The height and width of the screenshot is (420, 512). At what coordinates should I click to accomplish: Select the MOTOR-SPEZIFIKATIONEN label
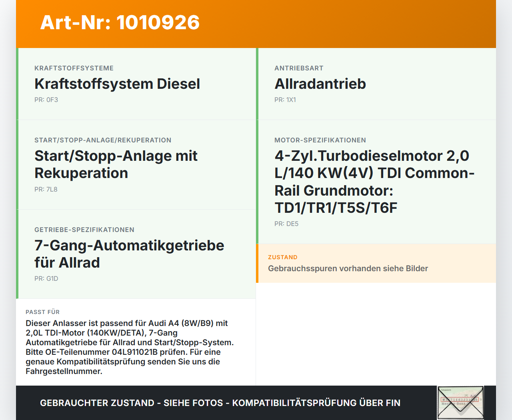coord(320,140)
